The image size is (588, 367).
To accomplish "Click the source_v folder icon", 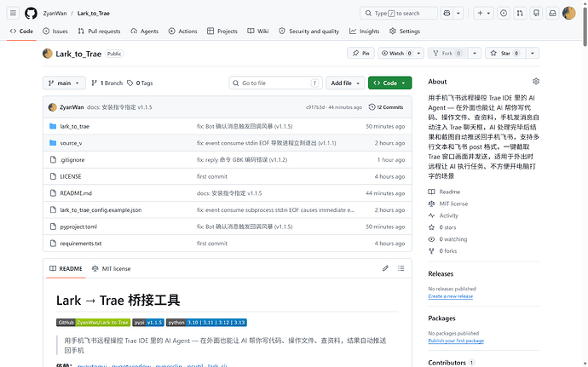I will [x=53, y=143].
